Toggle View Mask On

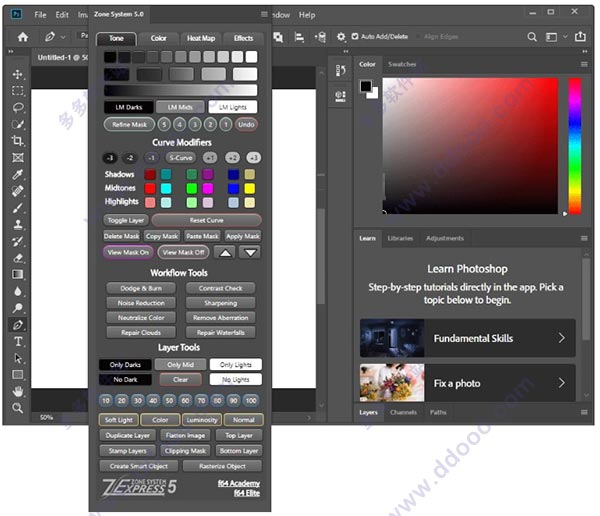click(x=128, y=252)
